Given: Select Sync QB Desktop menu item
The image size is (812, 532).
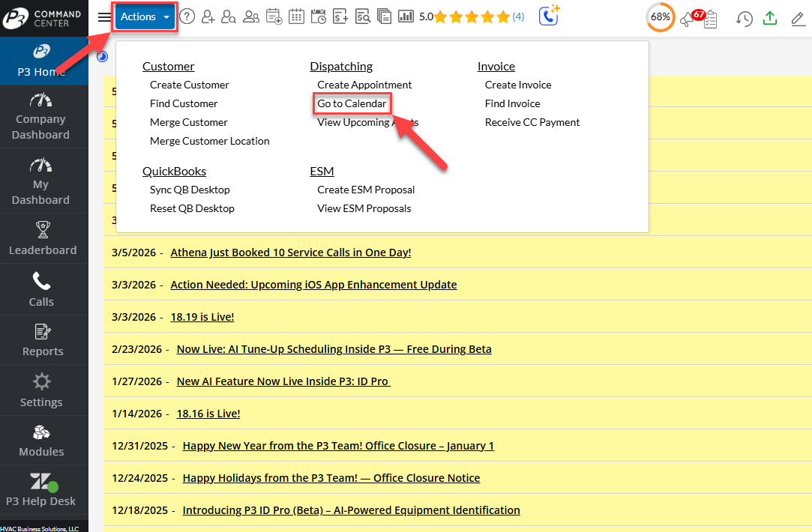Looking at the screenshot, I should point(190,190).
